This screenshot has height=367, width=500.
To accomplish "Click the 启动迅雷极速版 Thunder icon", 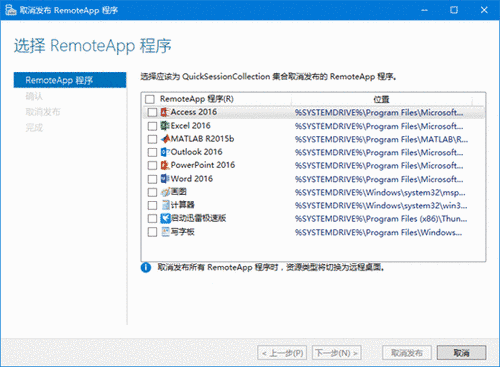I will pyautogui.click(x=165, y=218).
